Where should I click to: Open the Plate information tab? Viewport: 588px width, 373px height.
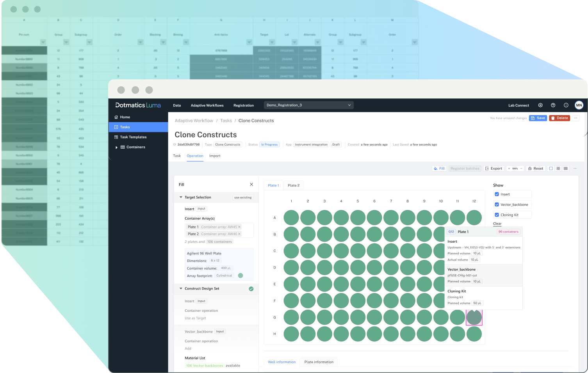(319, 362)
